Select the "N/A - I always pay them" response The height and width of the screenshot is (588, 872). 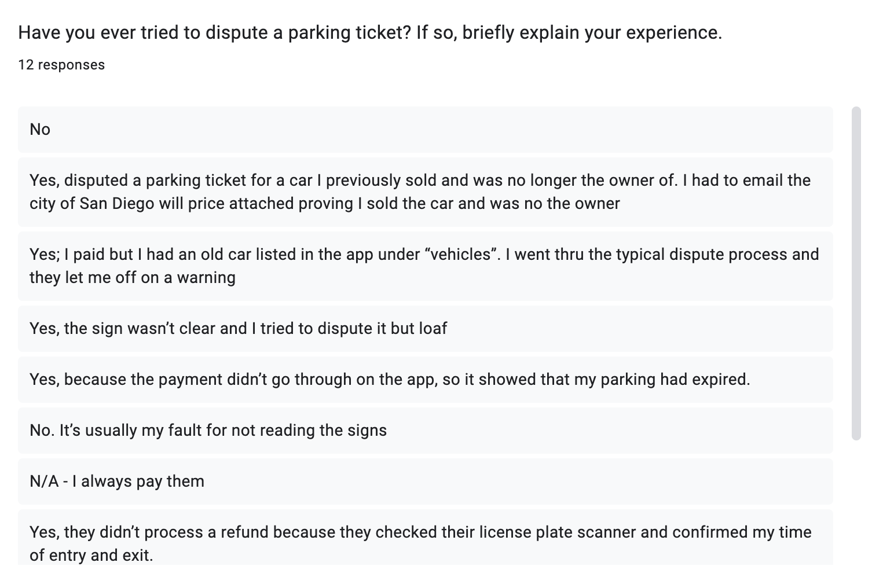coord(425,482)
